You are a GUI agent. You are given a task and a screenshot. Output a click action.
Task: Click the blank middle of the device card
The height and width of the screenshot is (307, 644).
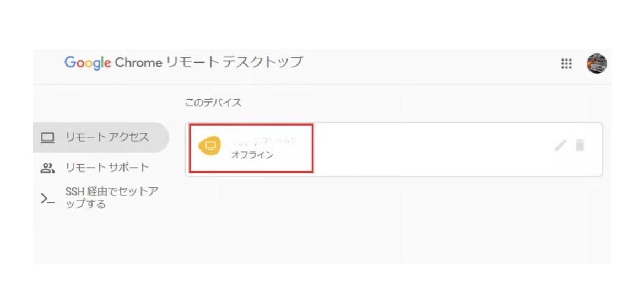click(430, 149)
